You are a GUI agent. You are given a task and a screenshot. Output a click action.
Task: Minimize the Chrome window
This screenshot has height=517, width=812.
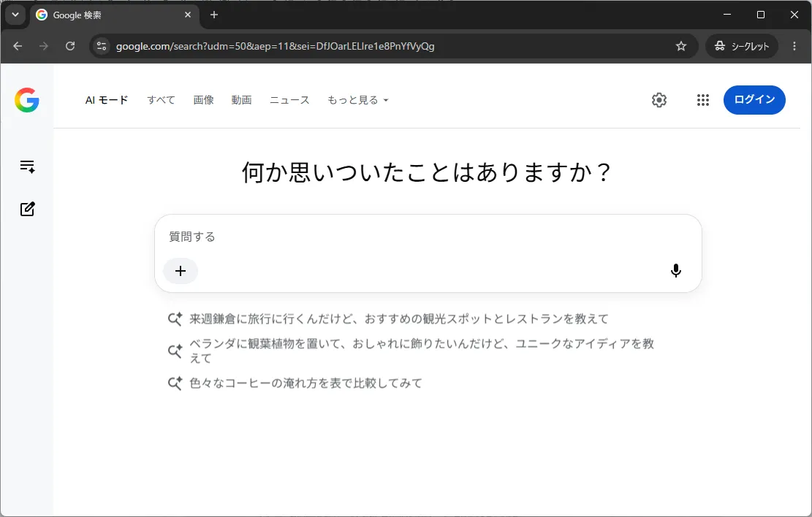point(727,15)
